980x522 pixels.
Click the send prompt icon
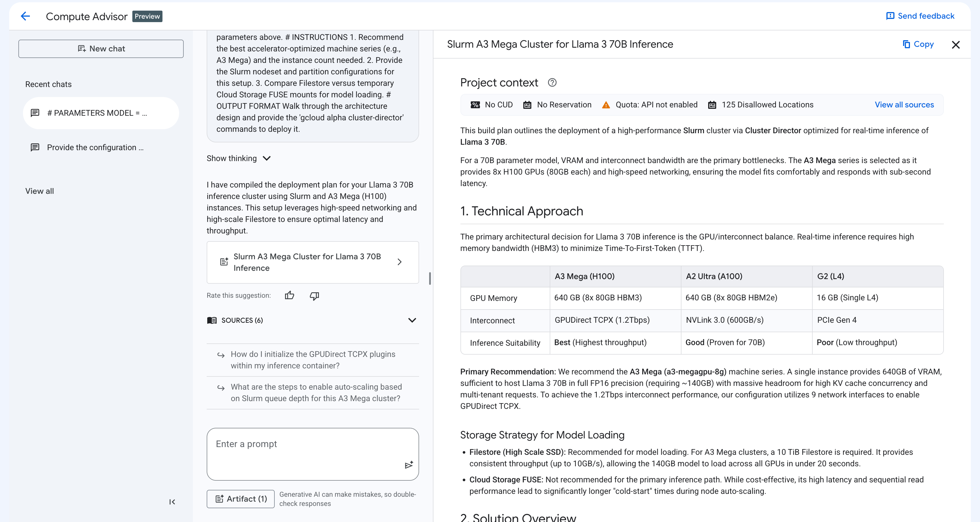point(409,465)
